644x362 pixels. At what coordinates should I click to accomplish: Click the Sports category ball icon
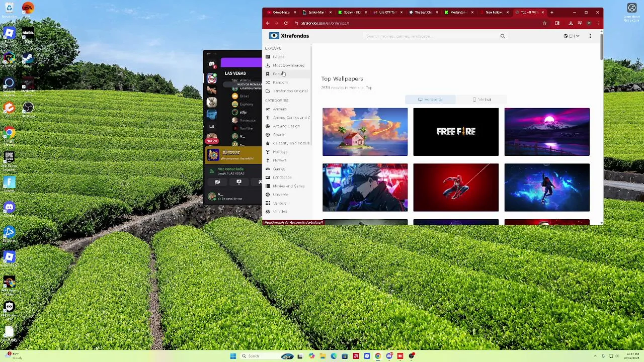(268, 135)
